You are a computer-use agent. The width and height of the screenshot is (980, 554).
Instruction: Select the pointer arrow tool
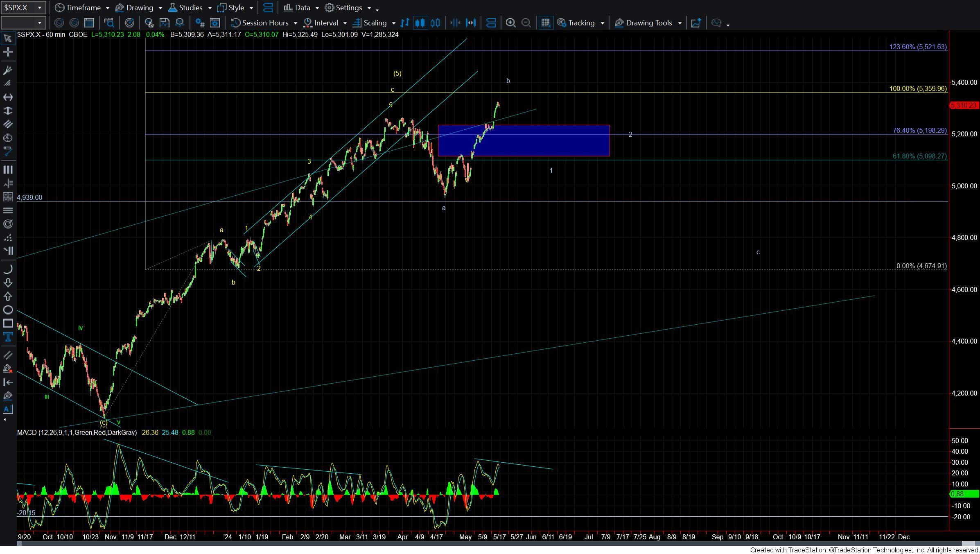click(x=8, y=38)
